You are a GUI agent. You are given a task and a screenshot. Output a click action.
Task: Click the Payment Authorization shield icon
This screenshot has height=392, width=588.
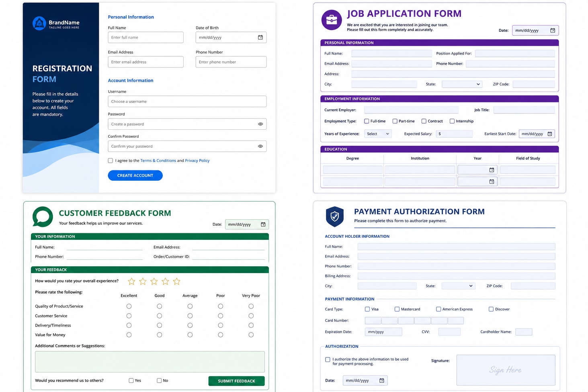(335, 217)
